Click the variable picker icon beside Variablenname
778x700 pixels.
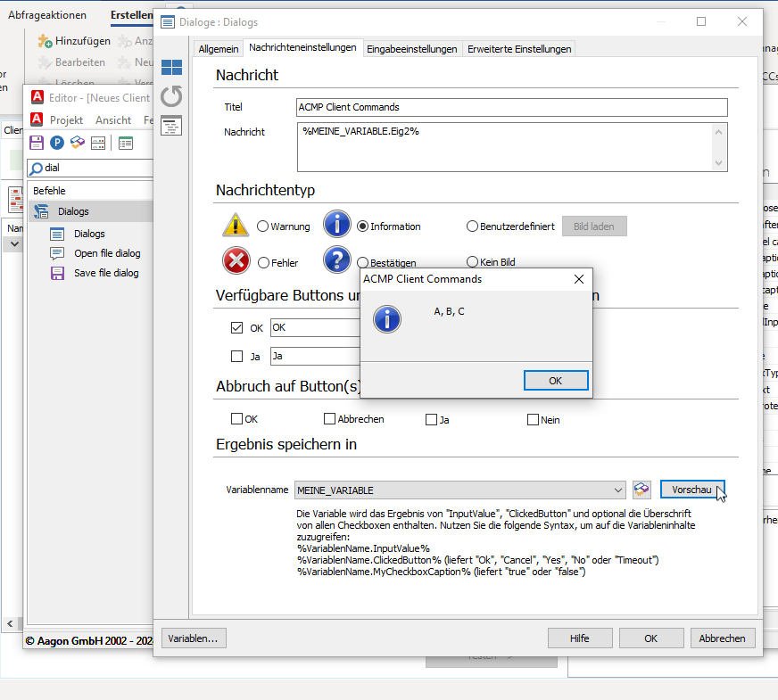(641, 490)
